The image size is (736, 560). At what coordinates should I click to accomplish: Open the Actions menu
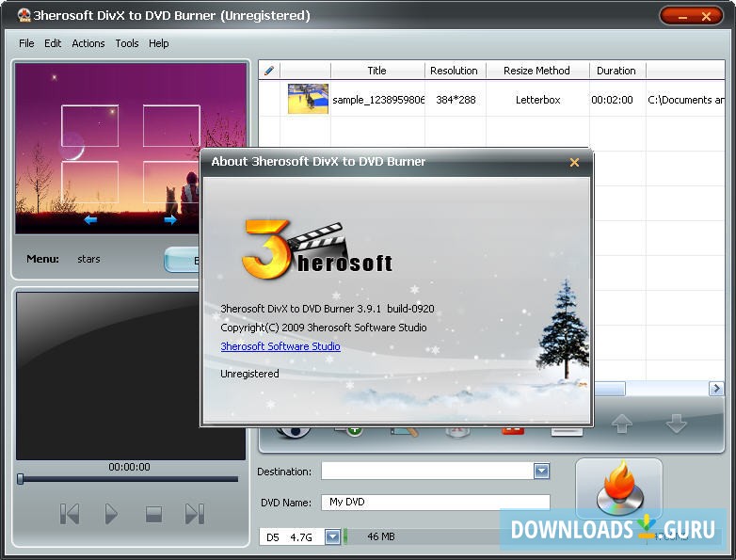coord(88,43)
